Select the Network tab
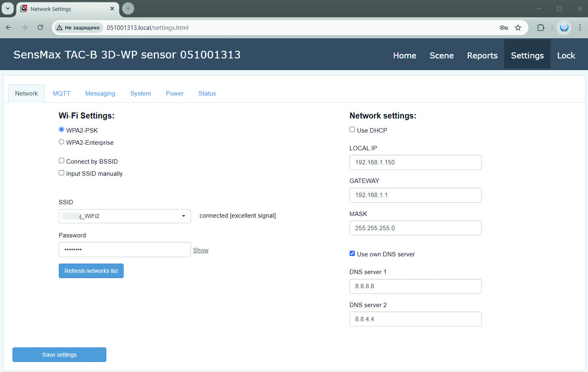588x372 pixels. coord(27,94)
